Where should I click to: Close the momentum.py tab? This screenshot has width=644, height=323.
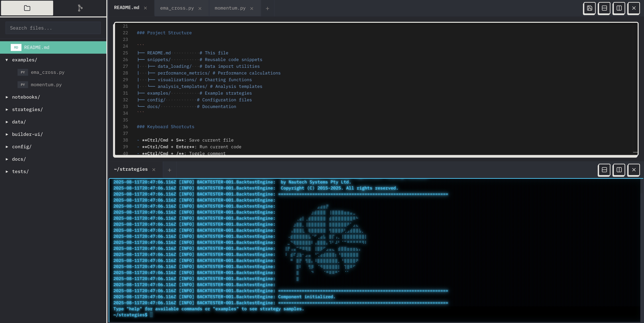pyautogui.click(x=252, y=9)
